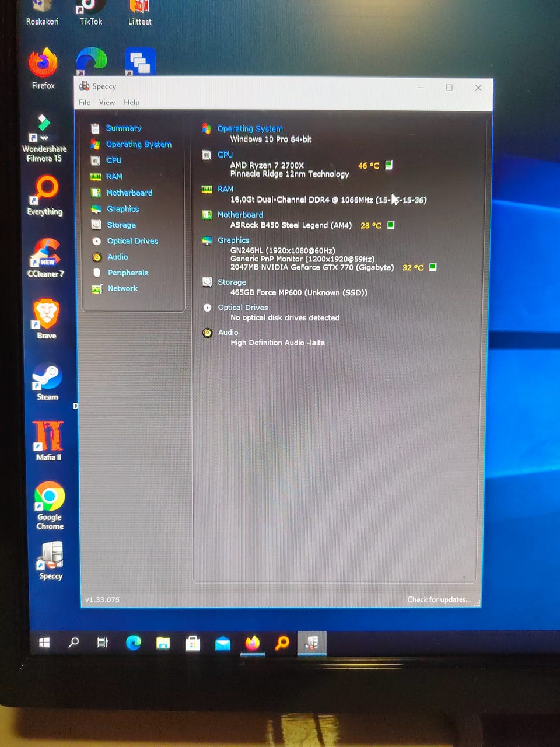The height and width of the screenshot is (747, 560).
Task: Open Firefox from the desktop icon
Action: [x=43, y=69]
